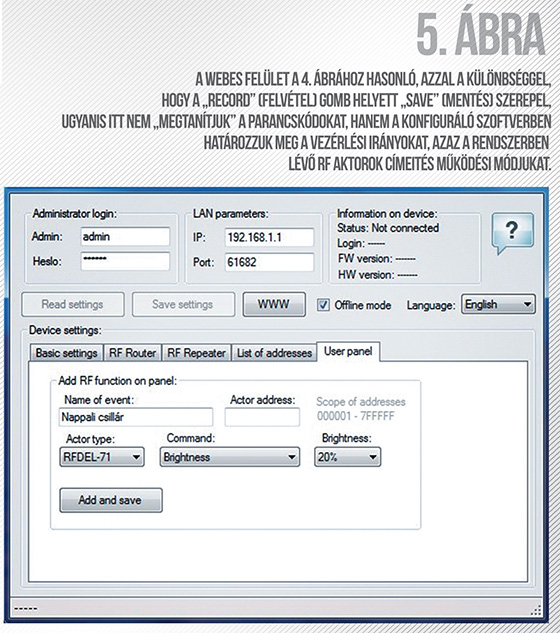560x633 pixels.
Task: Click the Name of event text field
Action: click(136, 417)
